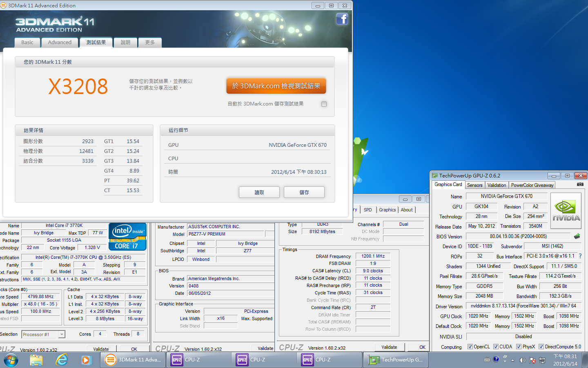The height and width of the screenshot is (368, 588).
Task: Click the CPU Core Speed value 4799.88 MHz
Action: tap(40, 296)
